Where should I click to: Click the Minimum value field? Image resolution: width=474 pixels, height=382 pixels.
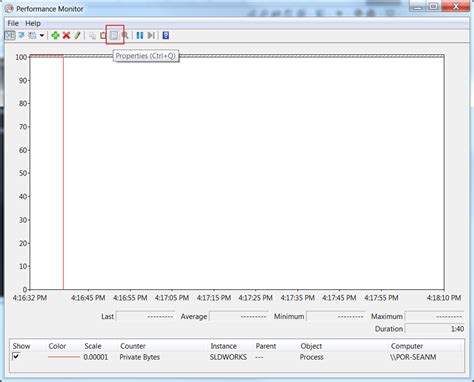pyautogui.click(x=336, y=316)
